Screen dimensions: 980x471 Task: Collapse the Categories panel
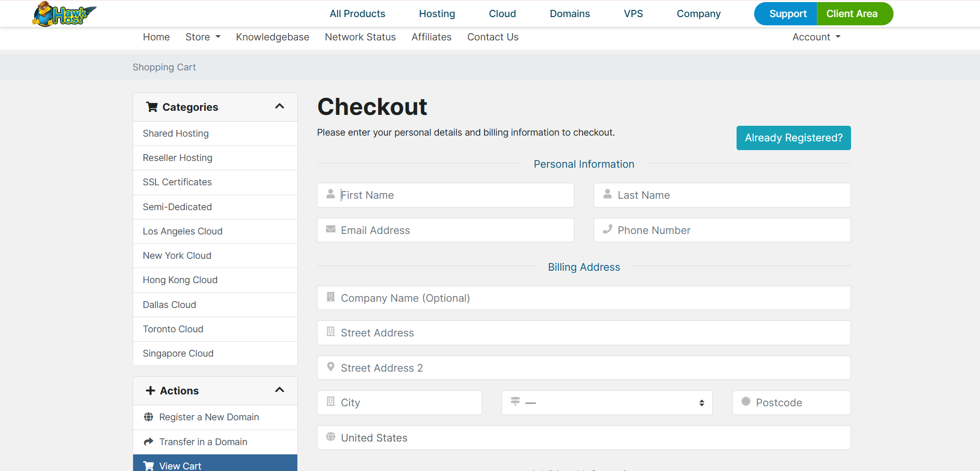point(280,107)
